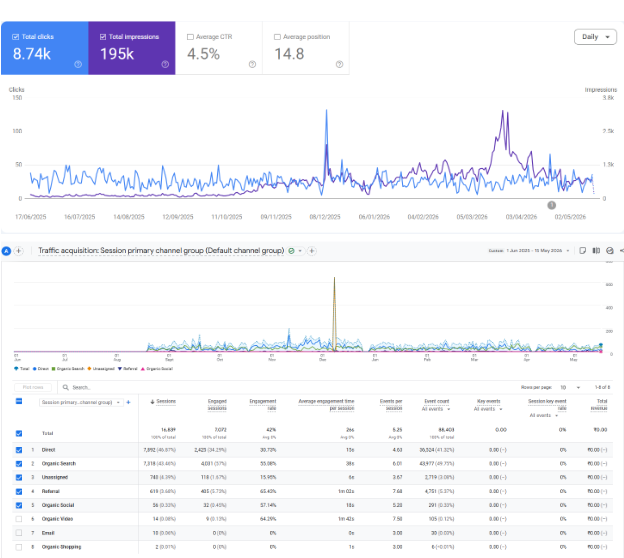Click the share icon in the report header
Screen dimensions: 624x558
pyautogui.click(x=621, y=250)
